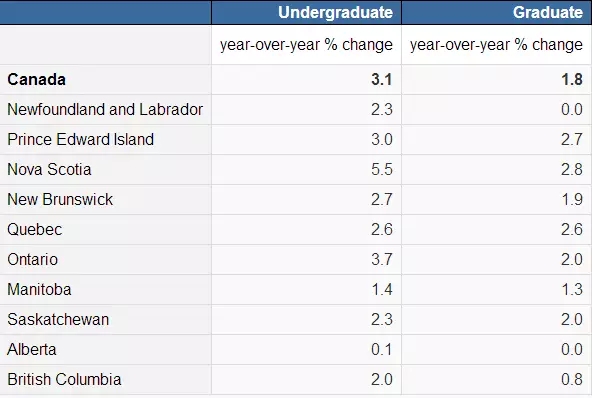
Task: Select the Nova Scotia row label
Action: tap(49, 170)
